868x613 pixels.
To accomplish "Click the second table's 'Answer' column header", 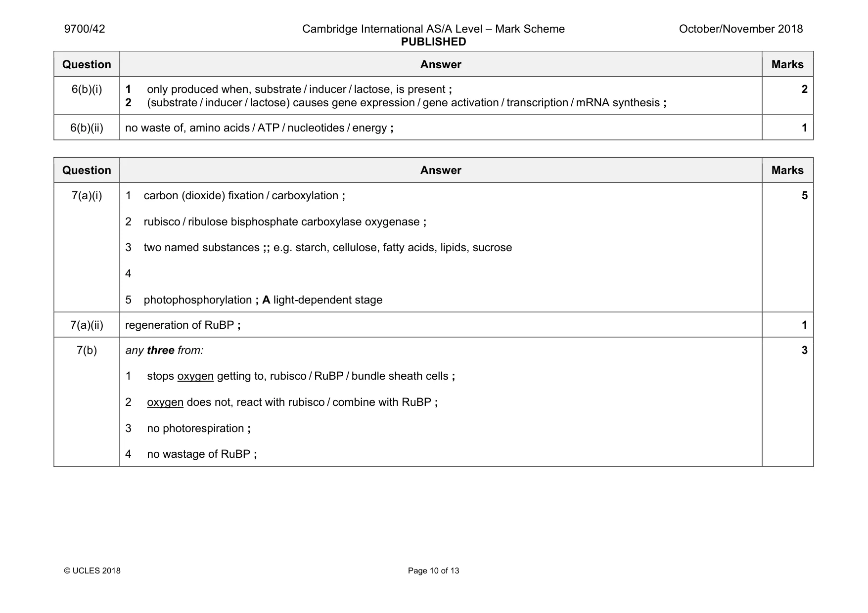I will pyautogui.click(x=441, y=170).
